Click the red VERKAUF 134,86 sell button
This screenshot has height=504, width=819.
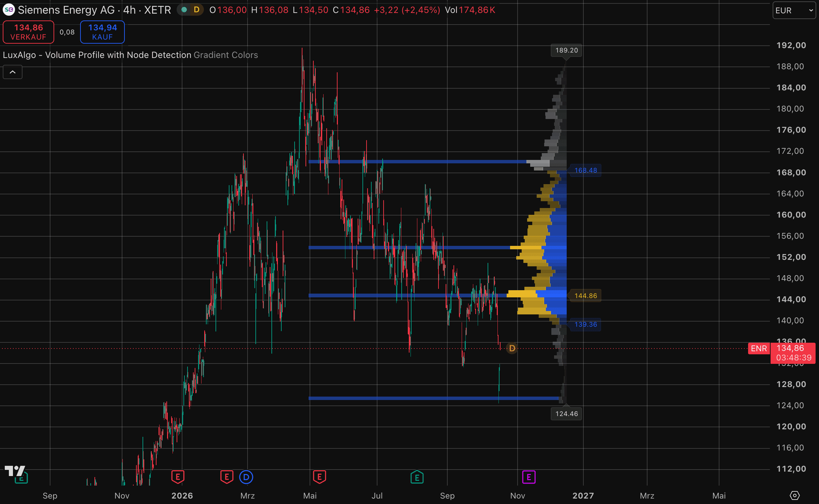tap(28, 32)
